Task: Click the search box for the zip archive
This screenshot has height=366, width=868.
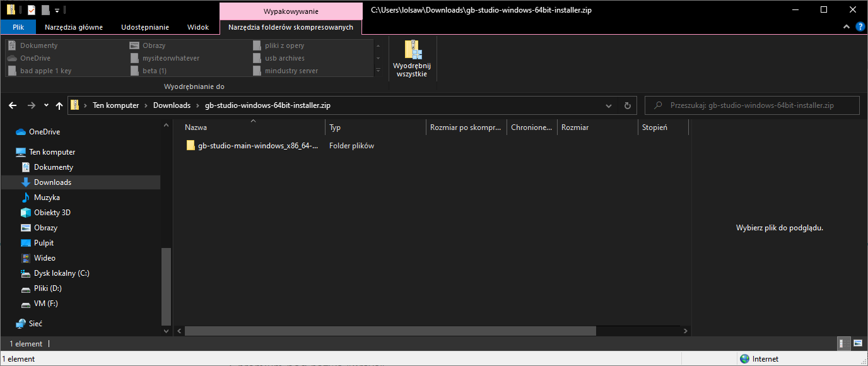Action: point(752,105)
